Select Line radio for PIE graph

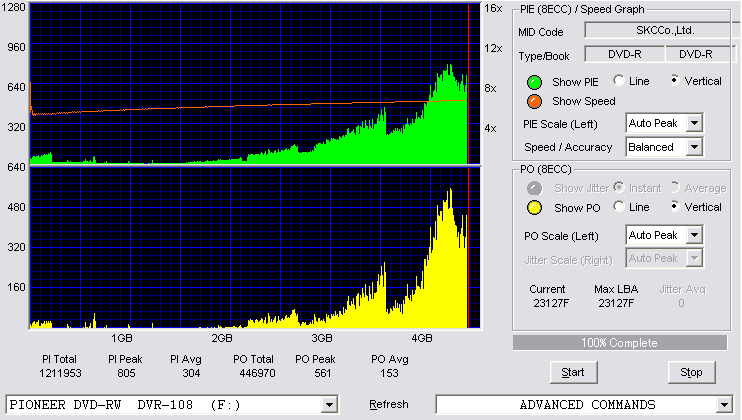pos(619,81)
